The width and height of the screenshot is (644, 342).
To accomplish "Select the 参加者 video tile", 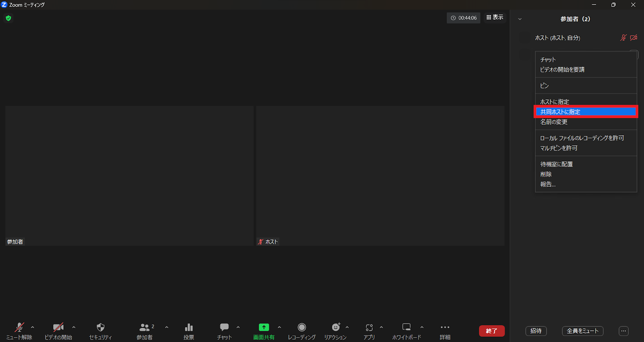I will point(129,176).
